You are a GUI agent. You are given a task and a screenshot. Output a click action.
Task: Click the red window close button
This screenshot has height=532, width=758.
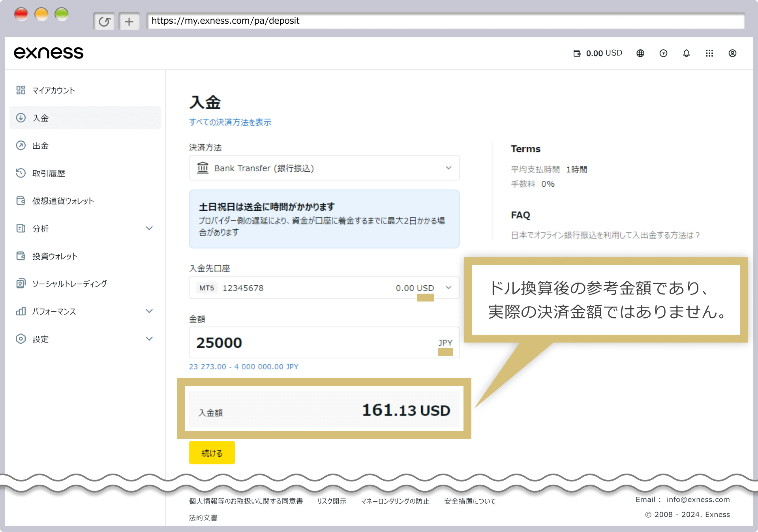(21, 14)
